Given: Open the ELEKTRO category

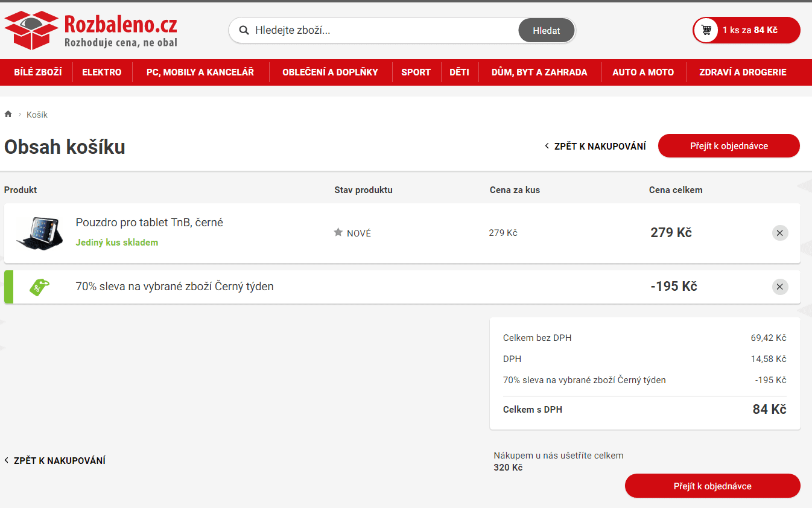Looking at the screenshot, I should [102, 72].
